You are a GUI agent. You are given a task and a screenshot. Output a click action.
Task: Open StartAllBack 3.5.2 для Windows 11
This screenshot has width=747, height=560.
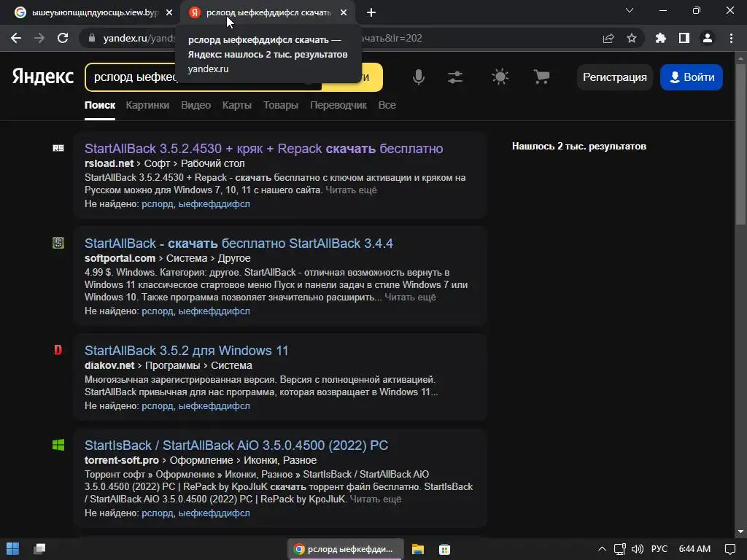pyautogui.click(x=186, y=351)
